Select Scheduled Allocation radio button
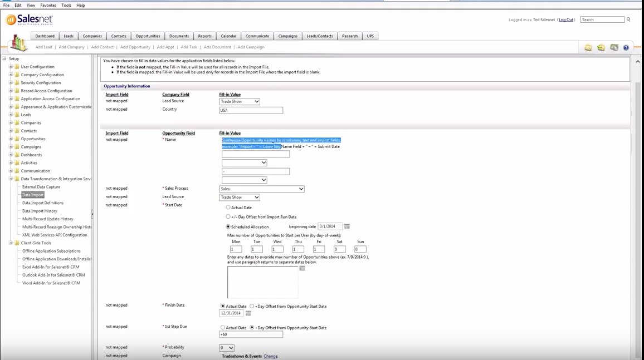Image resolution: width=644 pixels, height=360 pixels. point(228,226)
